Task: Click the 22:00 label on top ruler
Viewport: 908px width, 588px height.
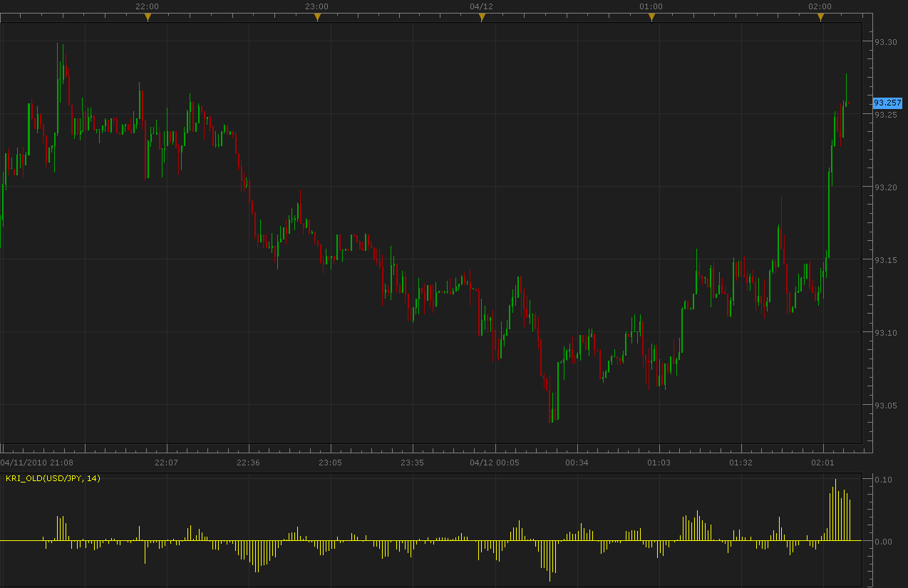Action: tap(148, 6)
